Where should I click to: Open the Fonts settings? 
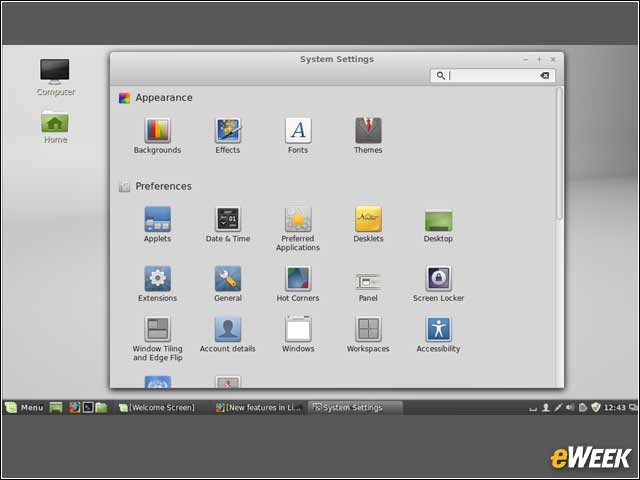(x=298, y=136)
